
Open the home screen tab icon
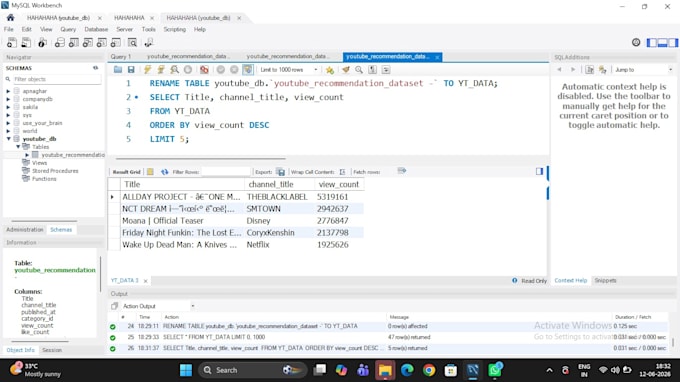pyautogui.click(x=10, y=18)
